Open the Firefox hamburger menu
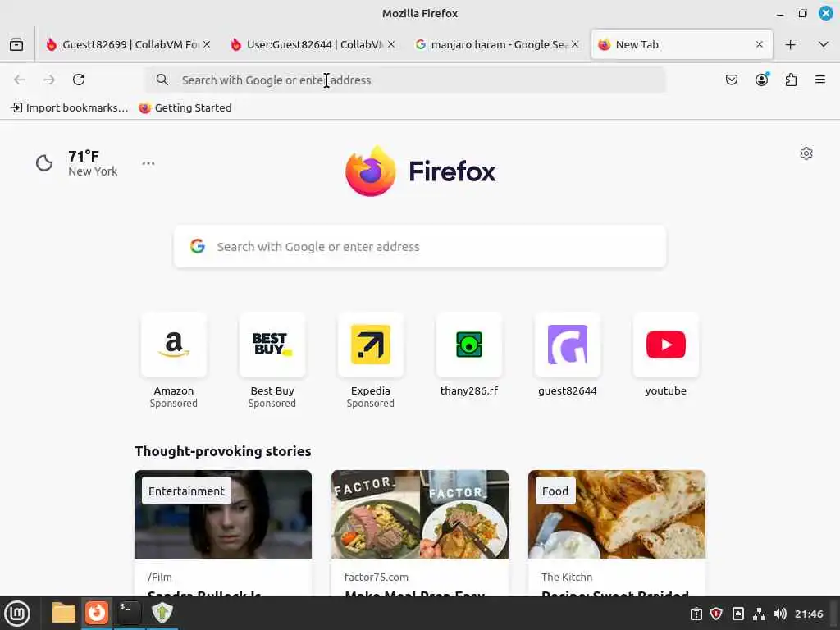This screenshot has width=840, height=630. coord(819,80)
